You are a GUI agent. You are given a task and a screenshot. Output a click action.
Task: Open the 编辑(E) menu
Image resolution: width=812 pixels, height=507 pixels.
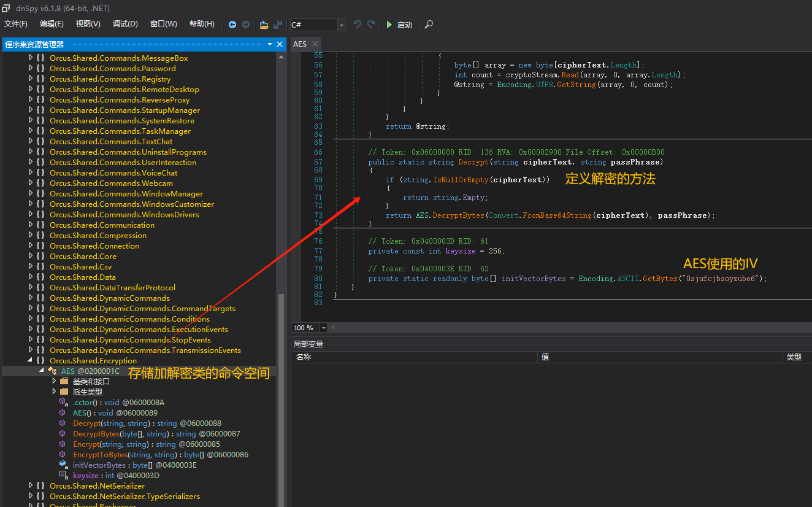[52, 24]
